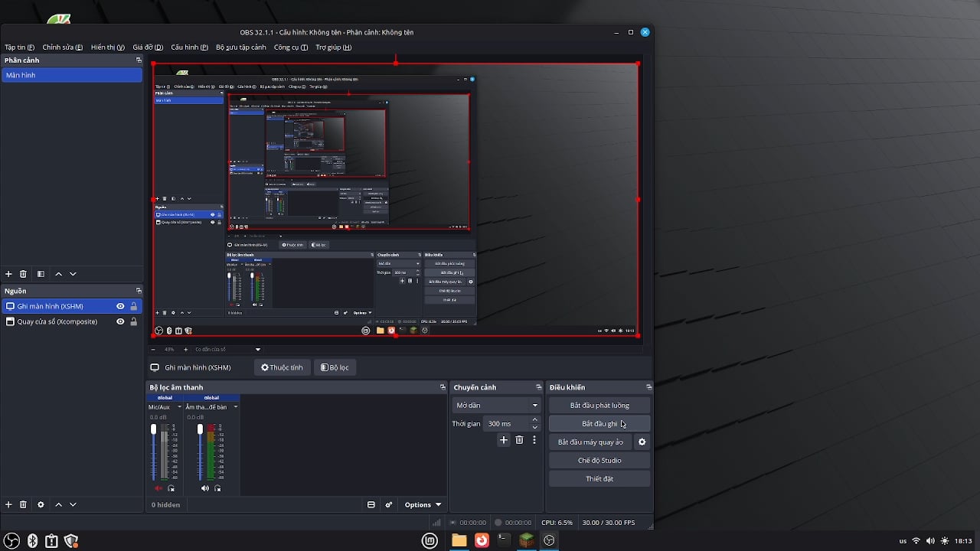Click Bắt đầu phát luồng button
The width and height of the screenshot is (980, 551).
point(599,406)
